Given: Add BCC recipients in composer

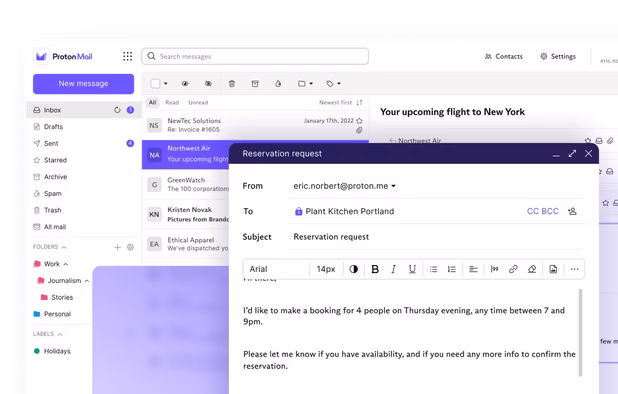Looking at the screenshot, I should pyautogui.click(x=550, y=211).
